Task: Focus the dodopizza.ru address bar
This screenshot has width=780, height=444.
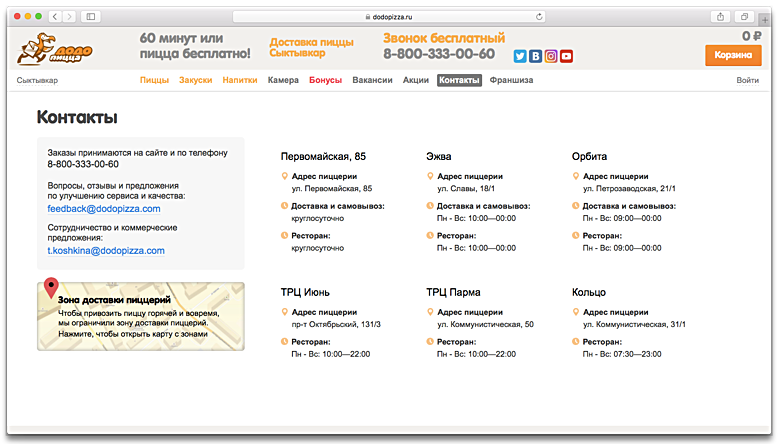Action: (389, 16)
